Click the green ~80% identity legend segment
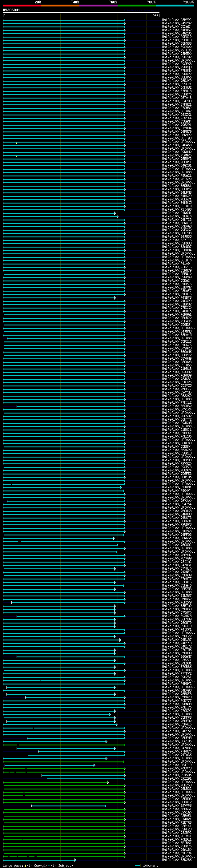 click(137, 6)
